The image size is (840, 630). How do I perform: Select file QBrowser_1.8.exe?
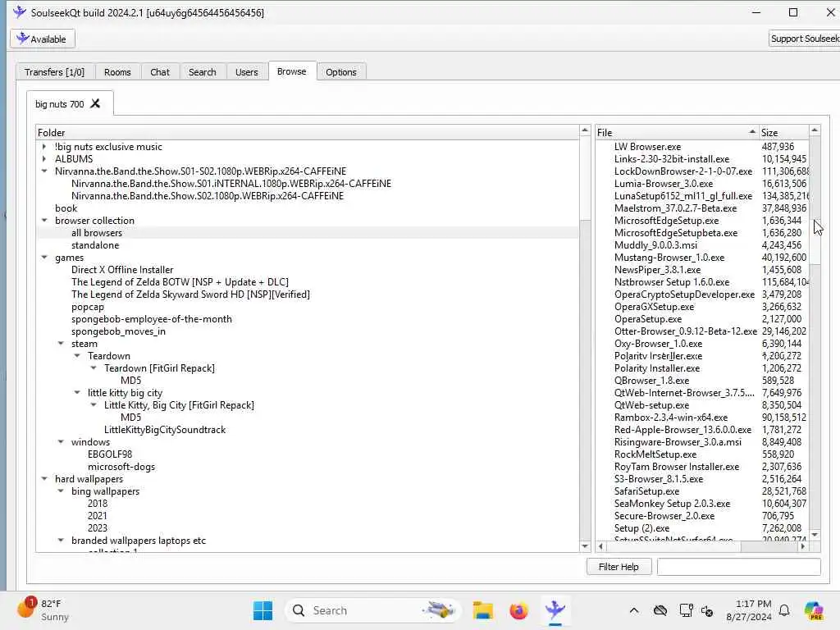(x=651, y=381)
